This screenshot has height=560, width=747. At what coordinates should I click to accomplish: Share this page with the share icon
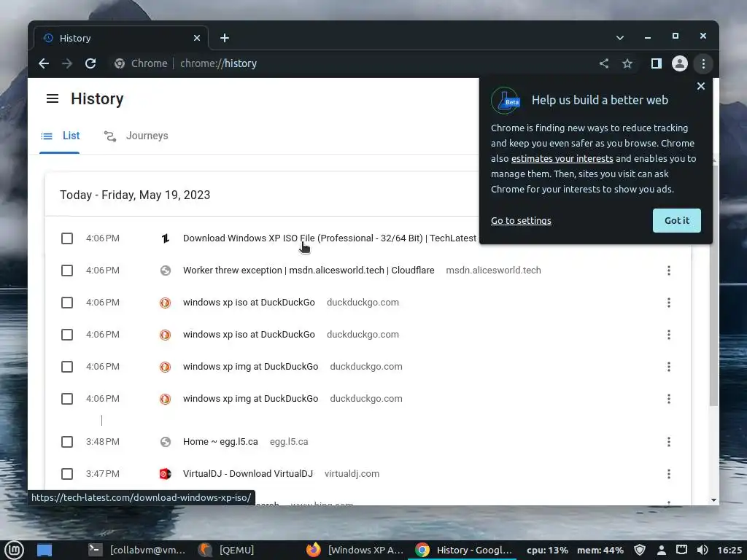604,63
